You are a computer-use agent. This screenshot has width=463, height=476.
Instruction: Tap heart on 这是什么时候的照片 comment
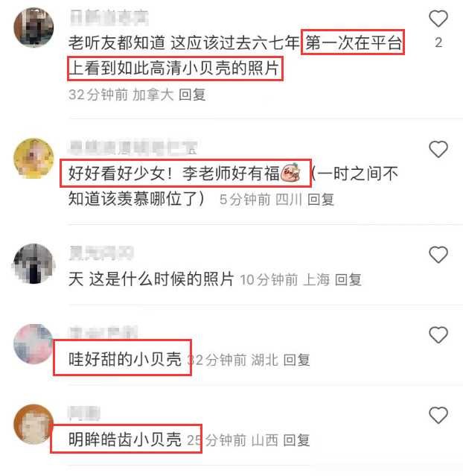point(438,255)
